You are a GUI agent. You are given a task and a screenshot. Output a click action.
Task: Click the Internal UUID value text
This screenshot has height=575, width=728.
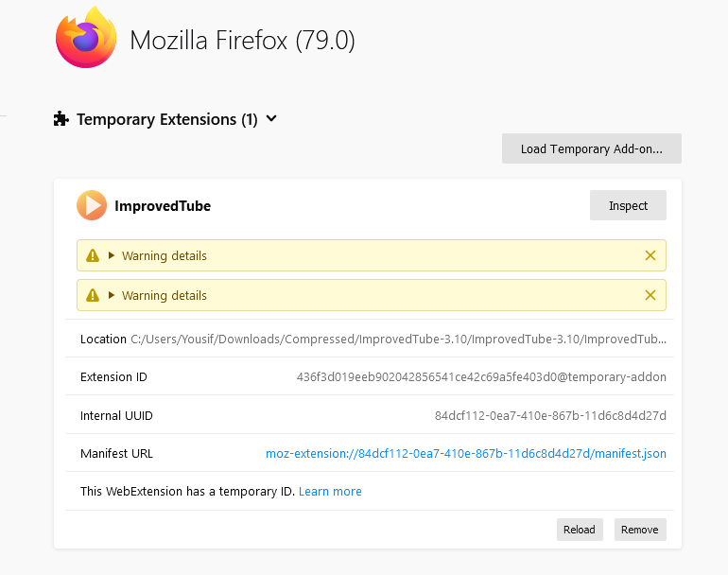tap(550, 415)
